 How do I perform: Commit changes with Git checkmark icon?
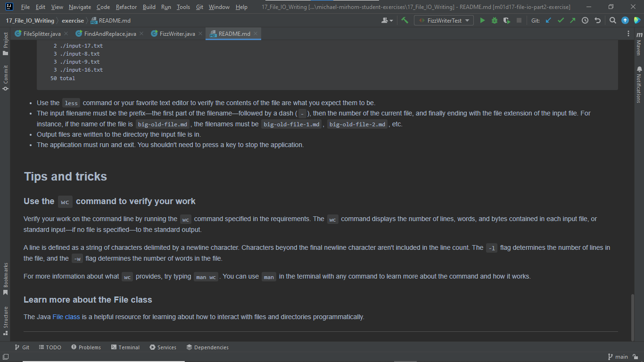tap(561, 20)
